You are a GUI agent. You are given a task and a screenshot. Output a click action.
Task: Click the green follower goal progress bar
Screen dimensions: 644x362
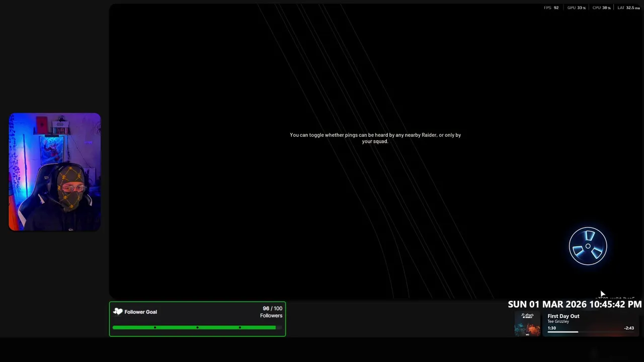click(197, 327)
